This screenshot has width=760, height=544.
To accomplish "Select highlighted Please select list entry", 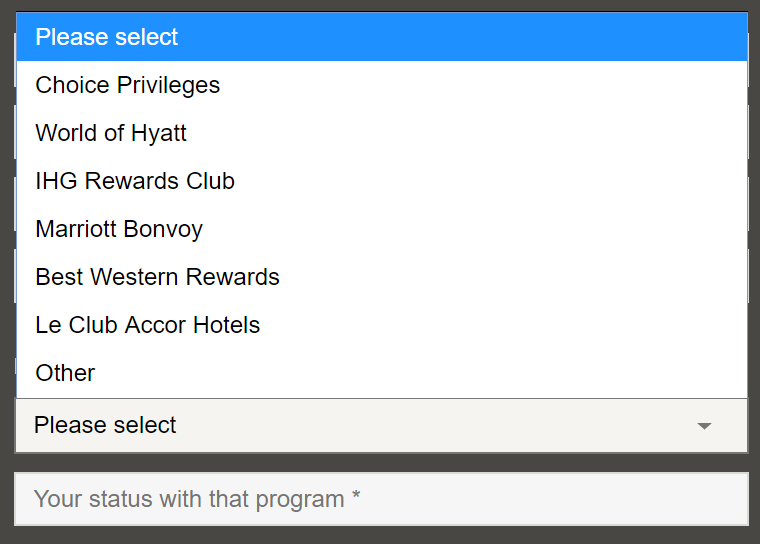I will (107, 37).
